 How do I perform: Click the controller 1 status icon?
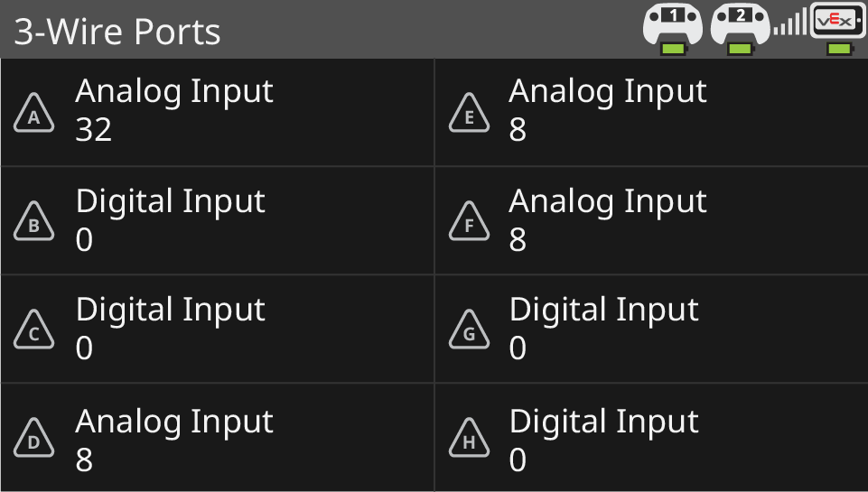pyautogui.click(x=672, y=28)
